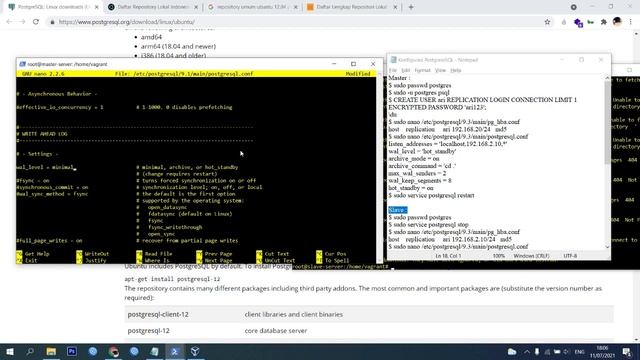Click terminal window title bar putty icon
The height and width of the screenshot is (360, 640).
22,64
